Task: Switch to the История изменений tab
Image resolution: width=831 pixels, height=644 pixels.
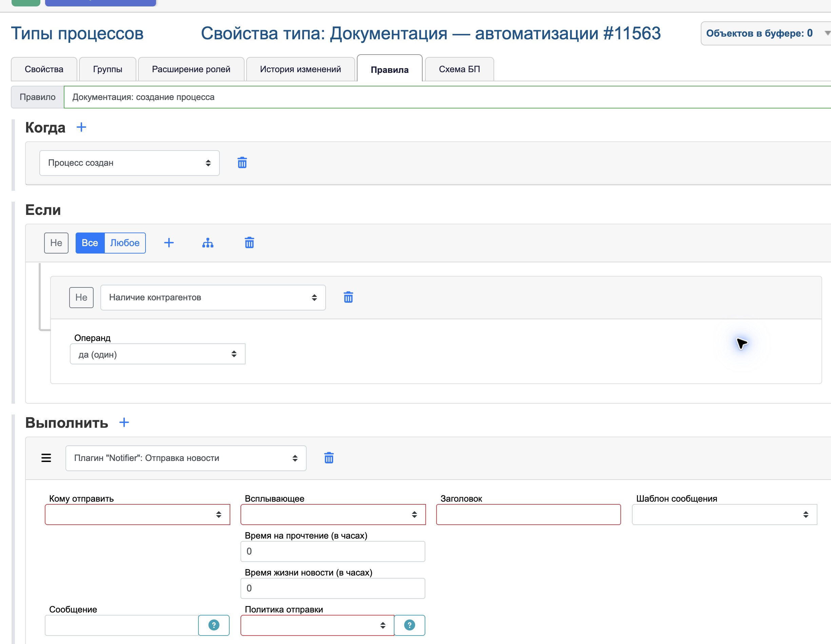Action: click(x=301, y=69)
